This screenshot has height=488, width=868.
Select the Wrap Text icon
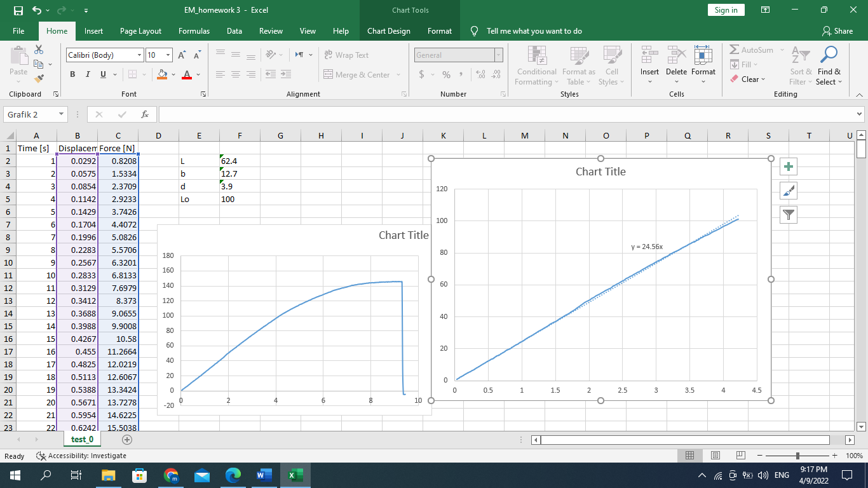tap(329, 55)
